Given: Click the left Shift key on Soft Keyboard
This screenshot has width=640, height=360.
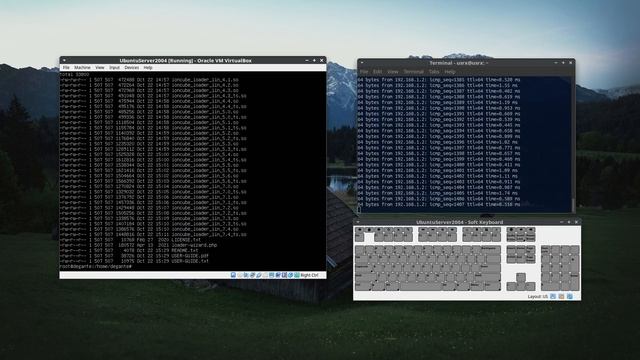Looking at the screenshot, I should tap(365, 278).
